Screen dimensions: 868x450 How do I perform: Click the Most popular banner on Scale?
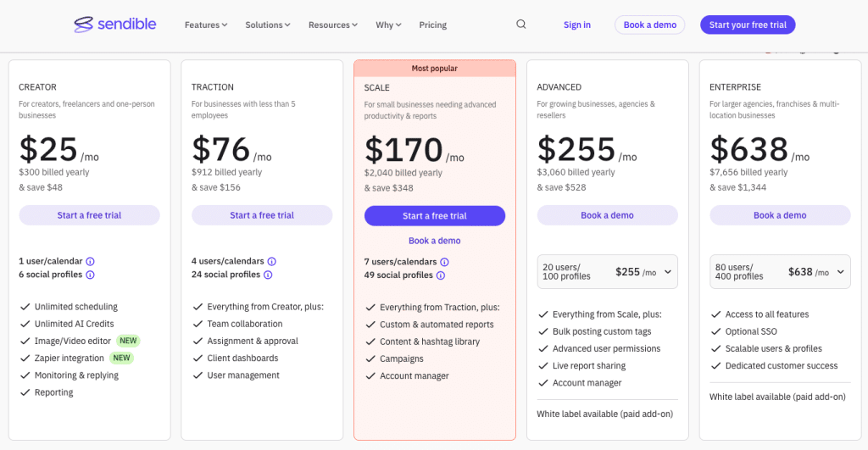[435, 69]
